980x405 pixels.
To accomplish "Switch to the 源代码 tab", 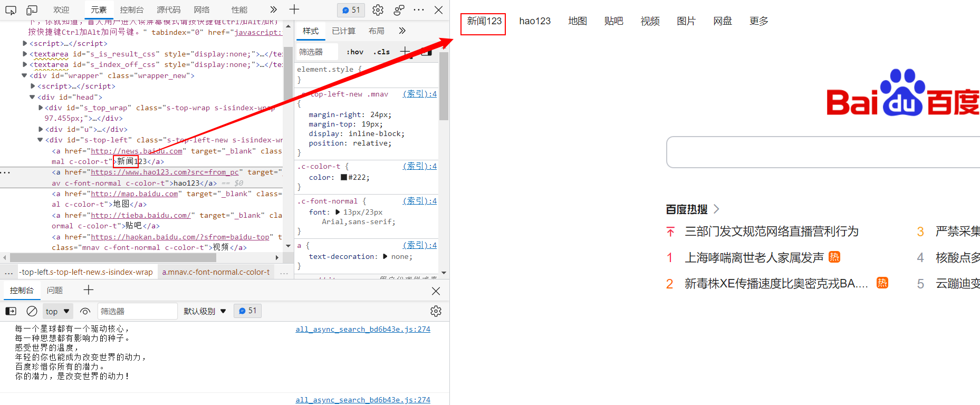I will tap(169, 10).
